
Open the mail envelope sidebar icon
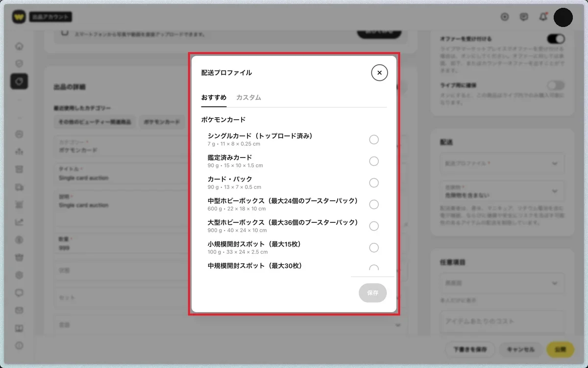(x=19, y=311)
